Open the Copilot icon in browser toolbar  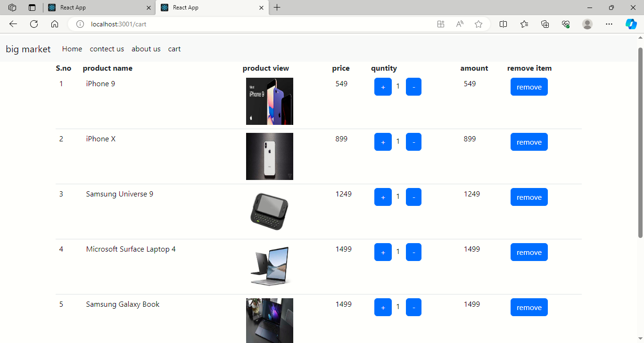pos(631,24)
